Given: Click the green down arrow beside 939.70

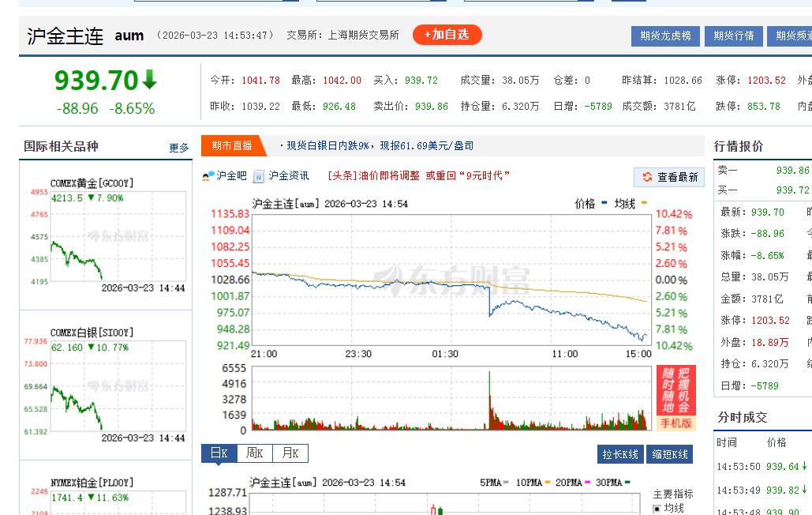Looking at the screenshot, I should pyautogui.click(x=149, y=80).
